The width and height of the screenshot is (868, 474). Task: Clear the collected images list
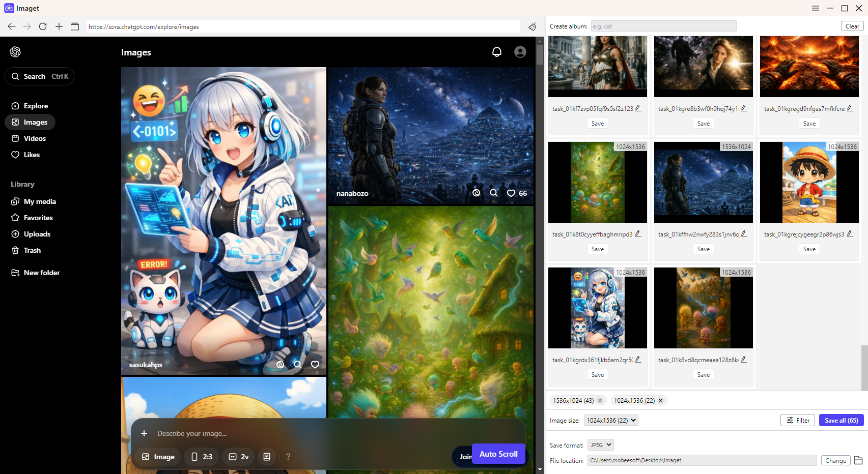pyautogui.click(x=852, y=26)
